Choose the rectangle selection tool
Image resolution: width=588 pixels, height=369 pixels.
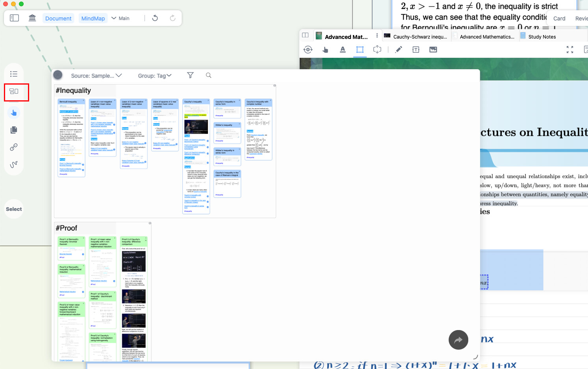(360, 50)
